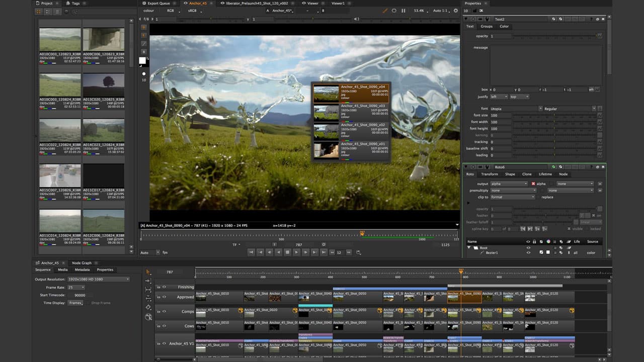Pause playback using the top pause icon
The image size is (644, 362).
[403, 10]
